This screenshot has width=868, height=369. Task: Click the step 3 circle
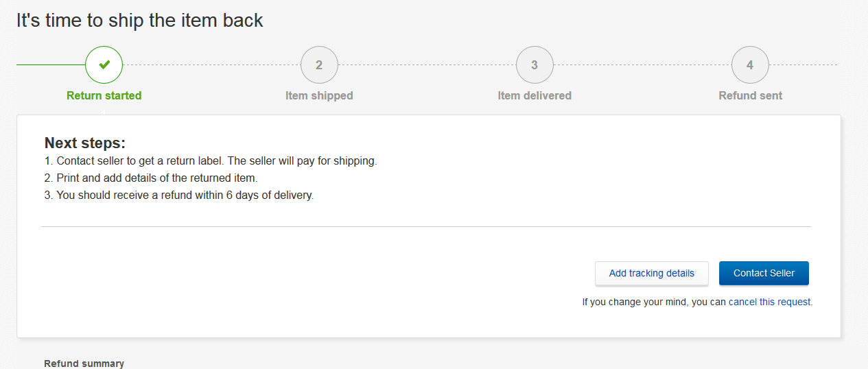pos(535,65)
